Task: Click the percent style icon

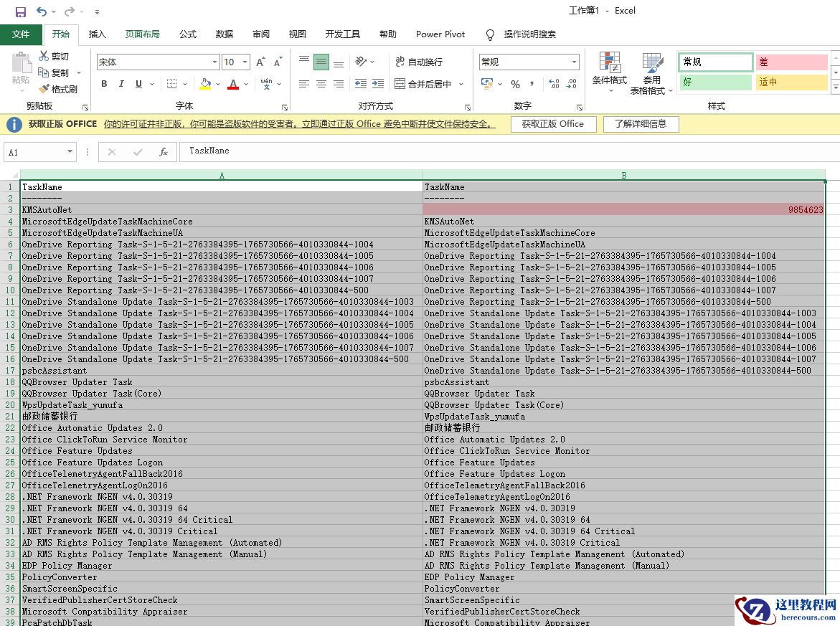Action: point(515,84)
